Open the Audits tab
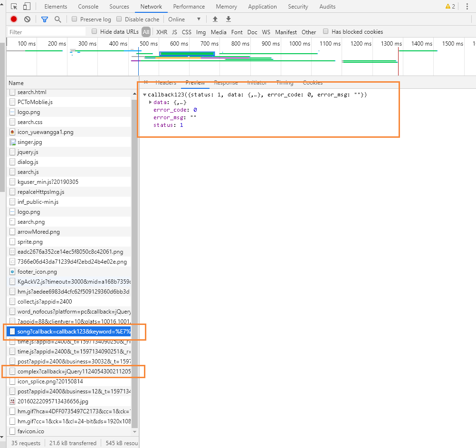The height and width of the screenshot is (448, 476). pos(328,6)
